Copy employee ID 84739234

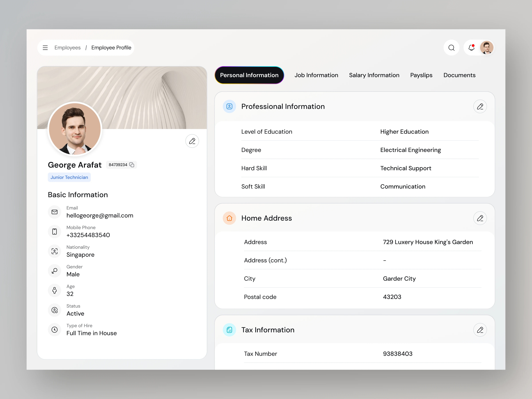(132, 165)
